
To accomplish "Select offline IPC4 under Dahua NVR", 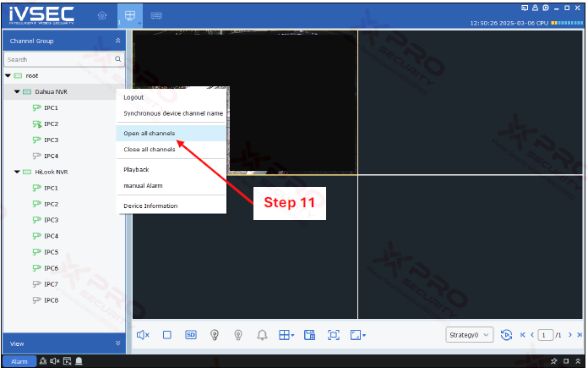I will point(51,156).
